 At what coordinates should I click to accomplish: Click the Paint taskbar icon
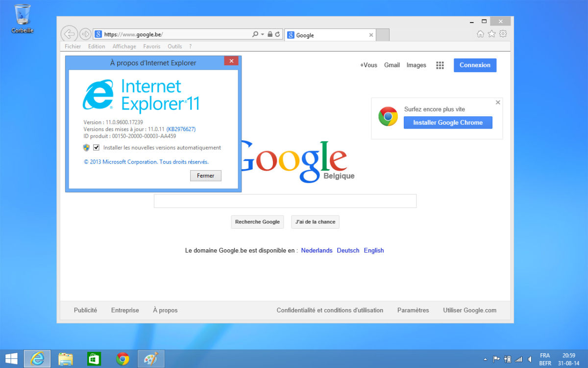click(151, 359)
